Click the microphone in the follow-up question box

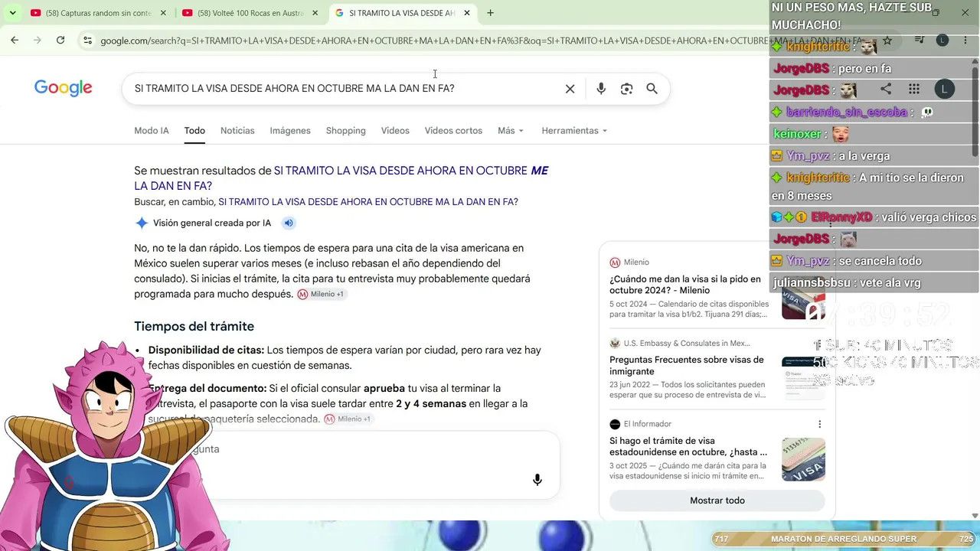(537, 480)
